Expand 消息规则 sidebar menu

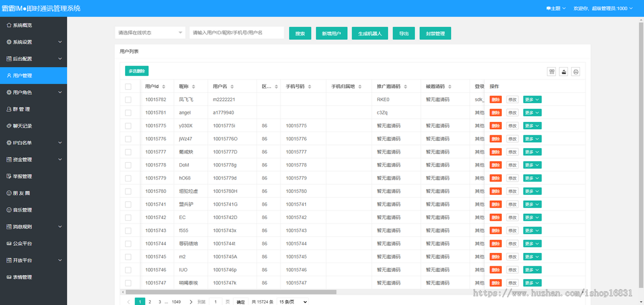[33, 227]
